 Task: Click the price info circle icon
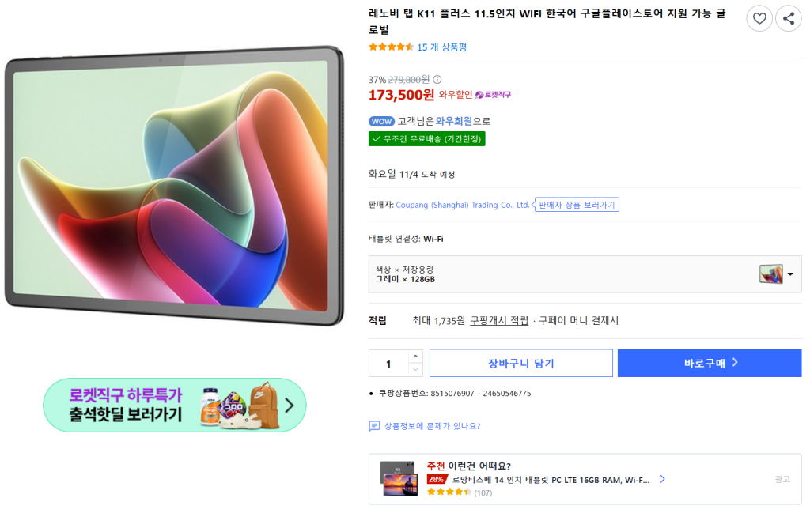pos(437,80)
